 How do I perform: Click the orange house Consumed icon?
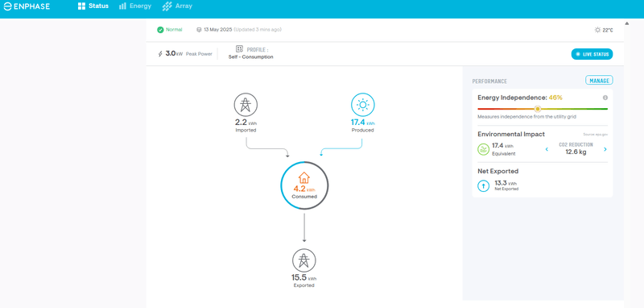coord(304,177)
